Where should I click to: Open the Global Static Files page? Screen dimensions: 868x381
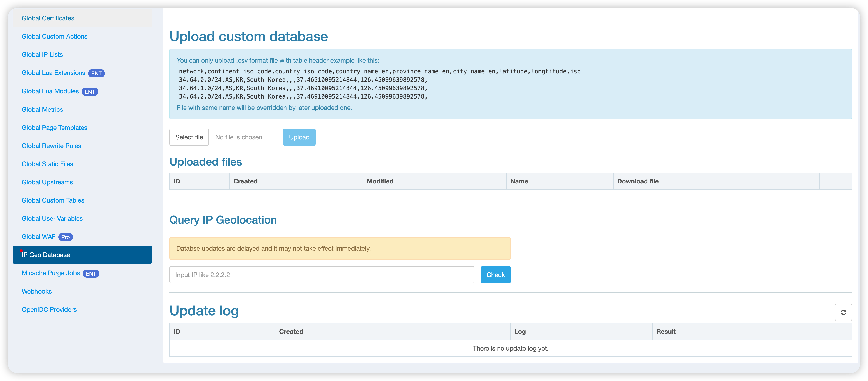47,164
